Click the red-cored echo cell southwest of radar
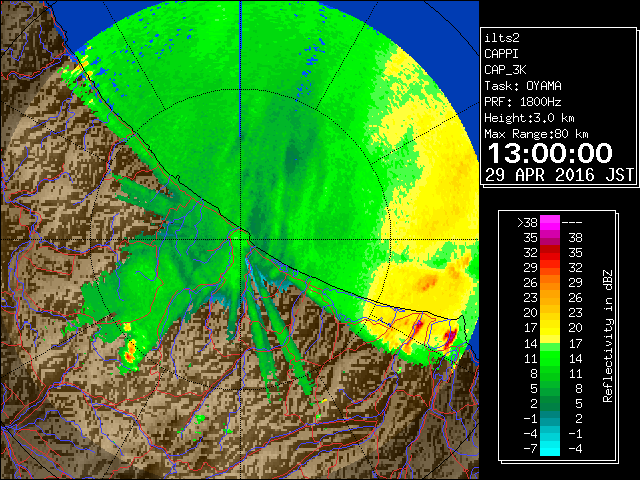640x480 pixels. pos(130,352)
